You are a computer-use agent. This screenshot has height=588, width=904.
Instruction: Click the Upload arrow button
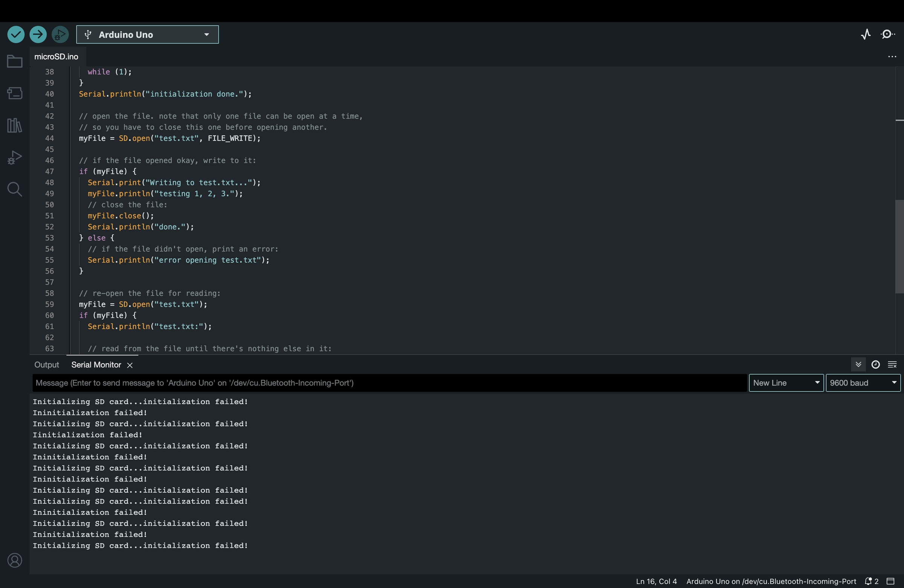point(38,35)
